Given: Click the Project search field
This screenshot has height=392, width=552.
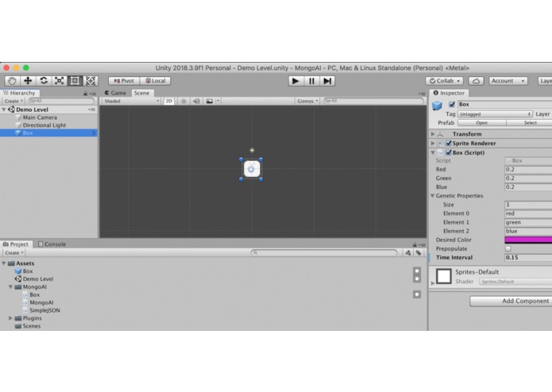Looking at the screenshot, I should tap(324, 253).
